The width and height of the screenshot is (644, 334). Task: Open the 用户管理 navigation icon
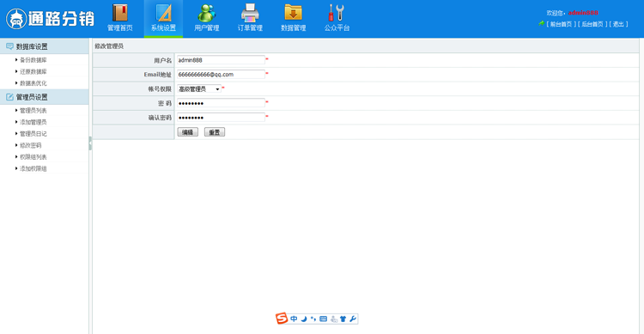pos(207,18)
